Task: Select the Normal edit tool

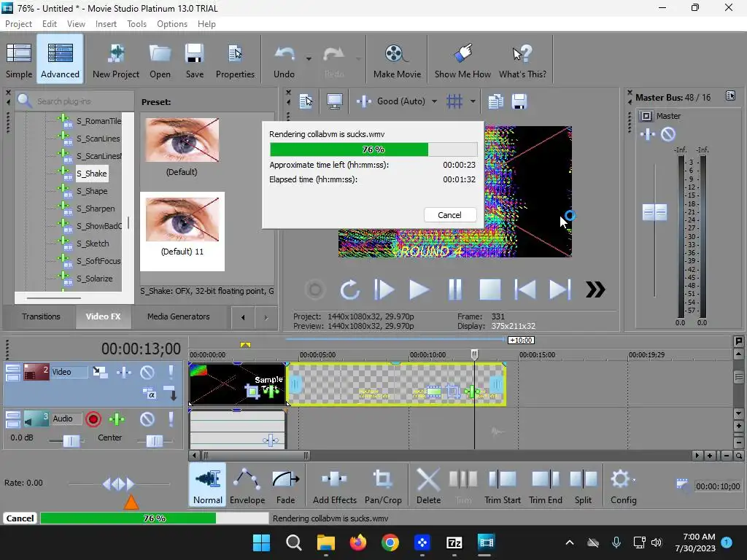Action: [x=208, y=486]
